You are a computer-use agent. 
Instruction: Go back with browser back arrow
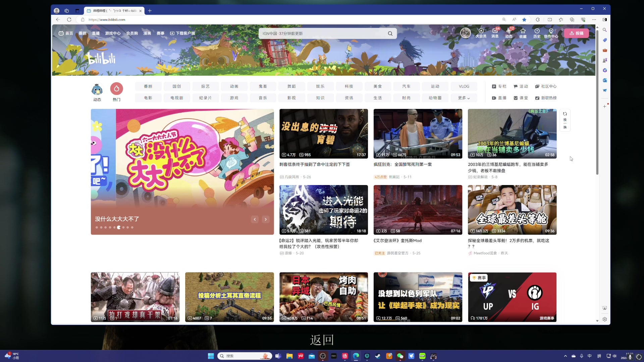coord(58,19)
